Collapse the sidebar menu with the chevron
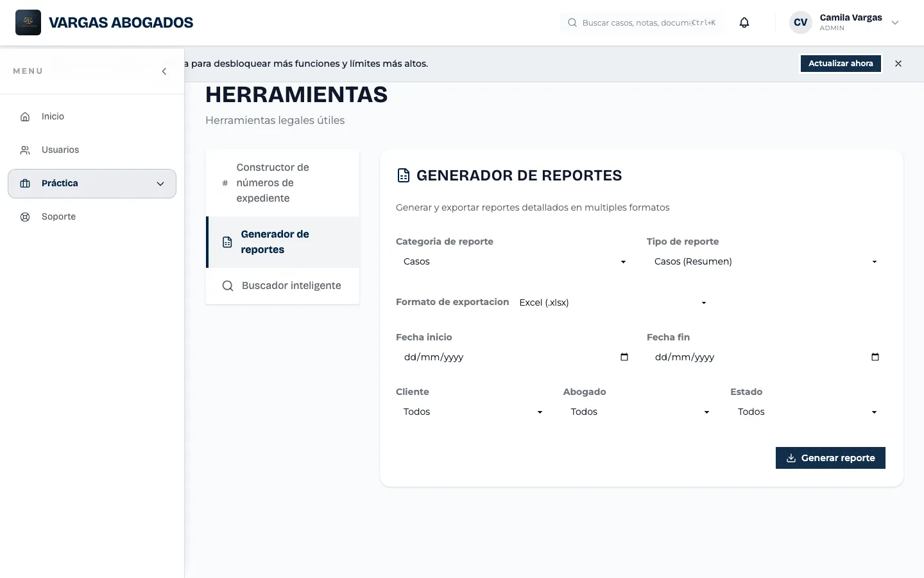924x578 pixels. [164, 71]
